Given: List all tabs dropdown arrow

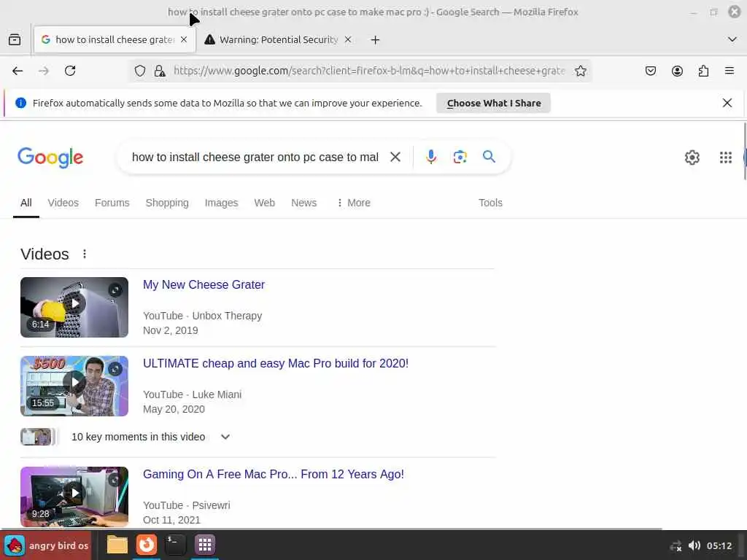Looking at the screenshot, I should (732, 39).
